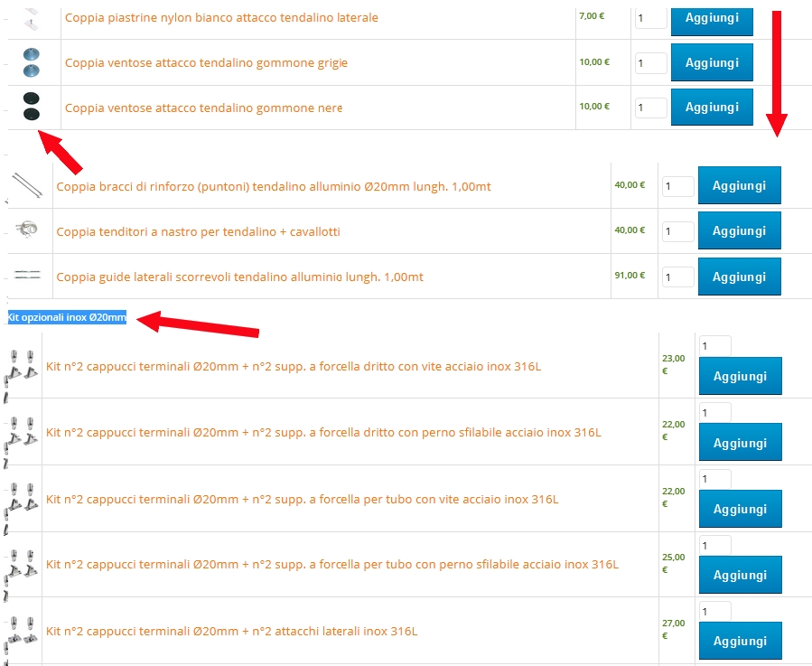The height and width of the screenshot is (666, 812).
Task: Open product image of grey ventose suction cups
Action: click(32, 62)
